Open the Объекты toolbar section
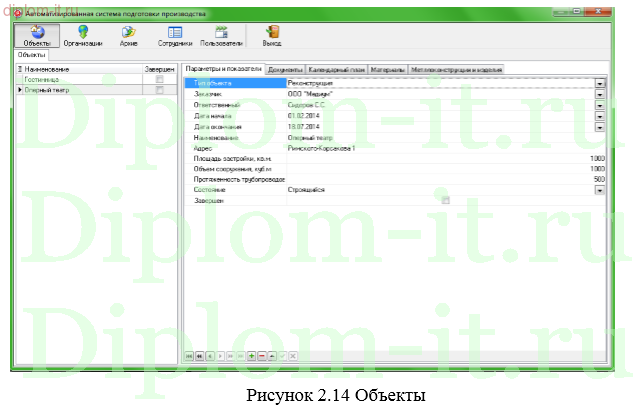 click(x=36, y=36)
